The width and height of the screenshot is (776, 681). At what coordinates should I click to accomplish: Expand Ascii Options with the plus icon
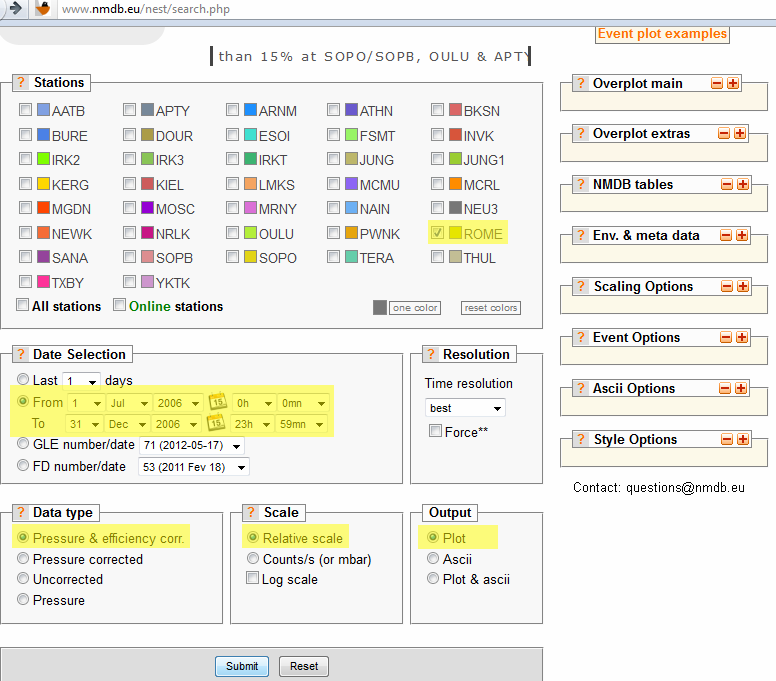(741, 388)
